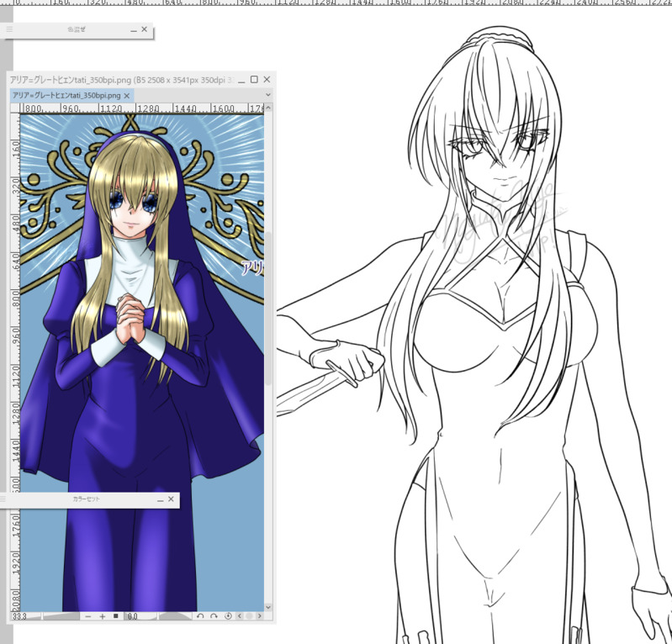Click the 色混ぜ palette title bar

point(77,29)
